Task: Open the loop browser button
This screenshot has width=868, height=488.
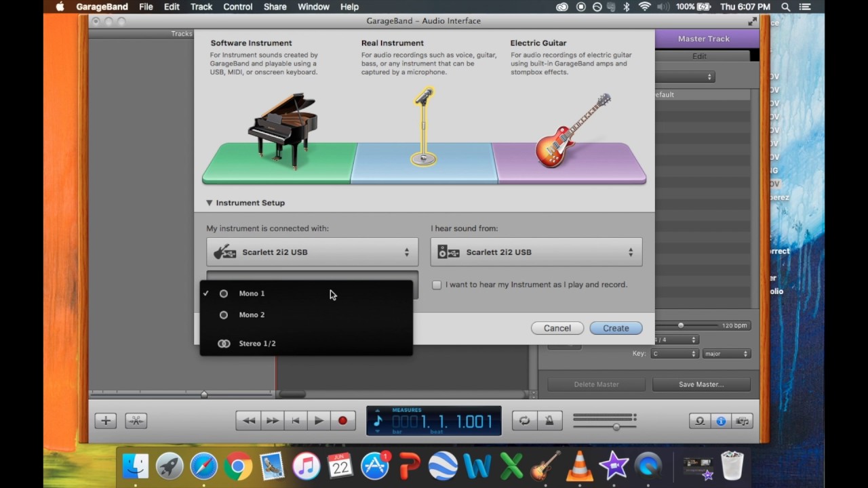Action: [x=700, y=421]
